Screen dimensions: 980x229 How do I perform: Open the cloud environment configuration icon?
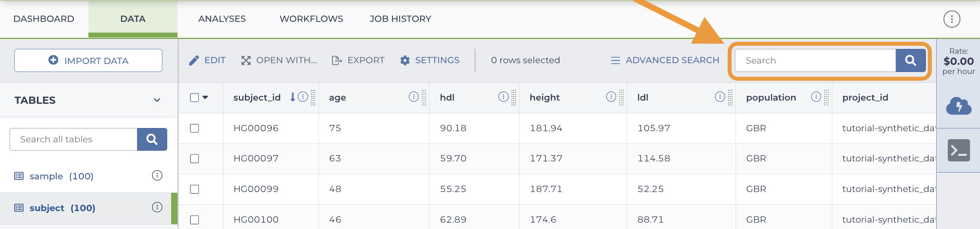tap(959, 106)
